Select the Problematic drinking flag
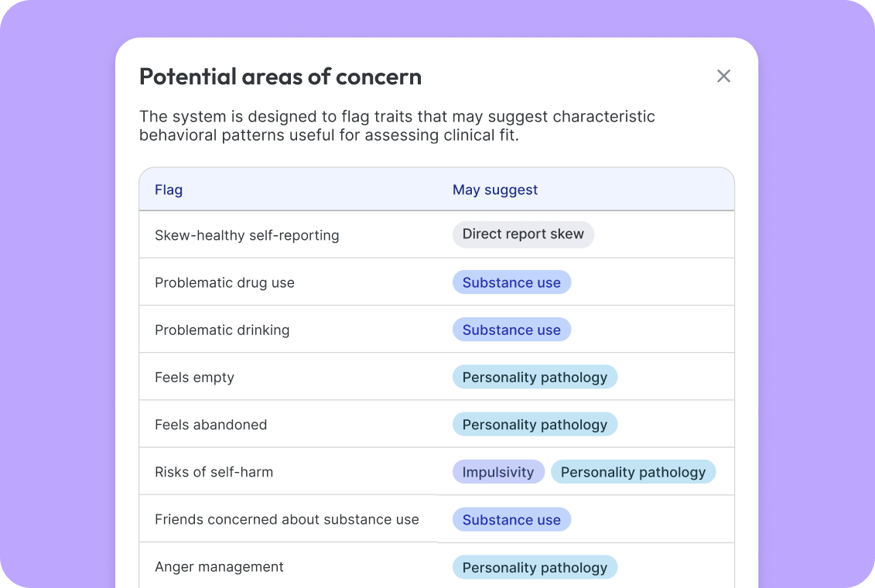 [x=222, y=330]
